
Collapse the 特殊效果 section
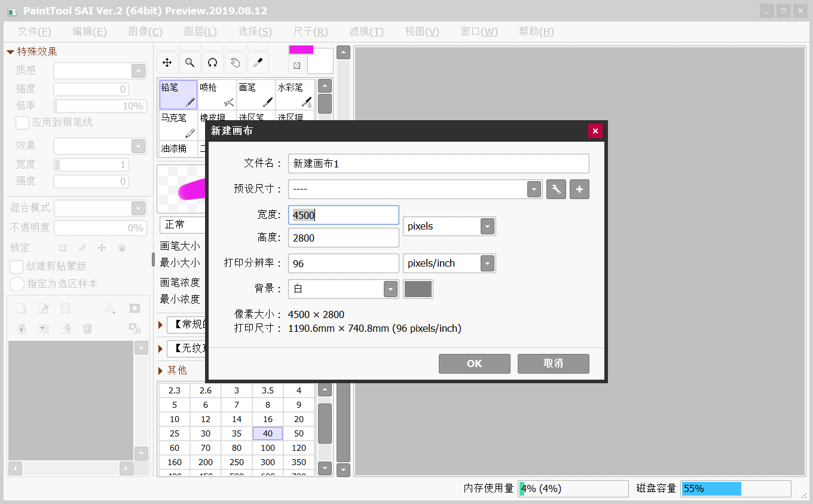click(11, 52)
